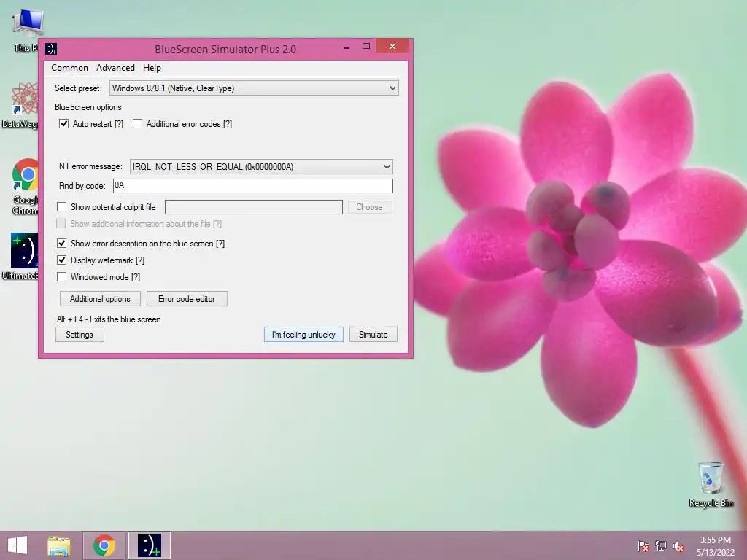Close the BlueScreen Simulator Plus window
The height and width of the screenshot is (560, 747).
392,46
